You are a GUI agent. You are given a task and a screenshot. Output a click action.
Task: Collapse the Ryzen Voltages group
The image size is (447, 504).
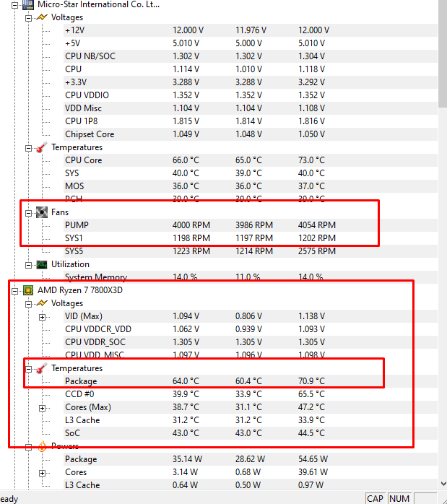pos(28,304)
